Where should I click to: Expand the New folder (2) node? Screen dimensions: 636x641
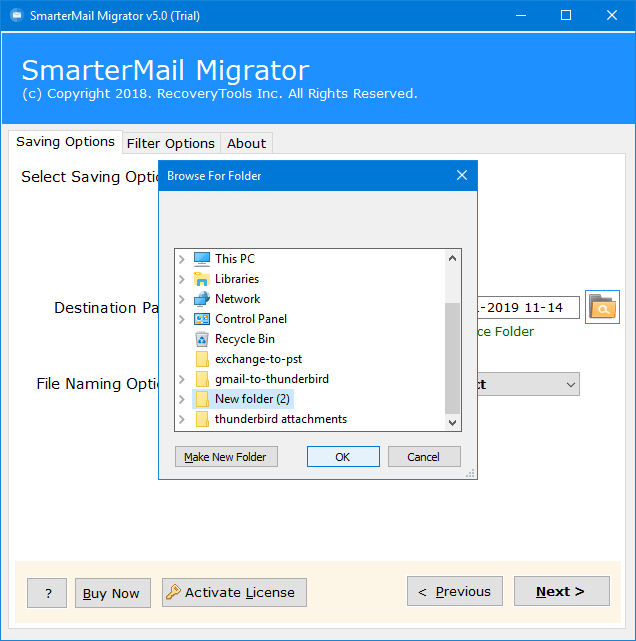[182, 399]
